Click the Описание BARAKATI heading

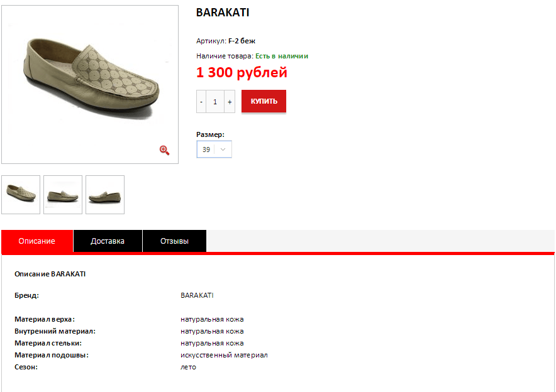[50, 274]
